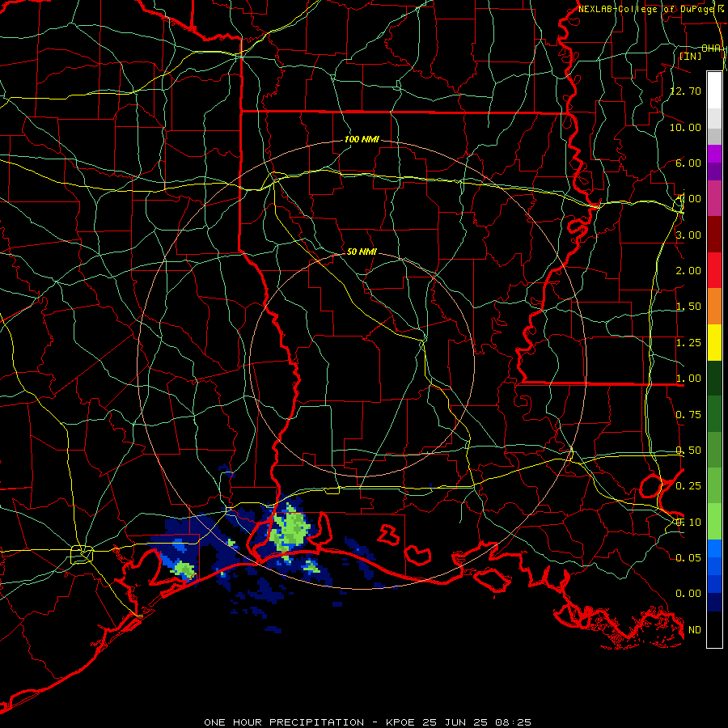728x728 pixels.
Task: Click the 6.00 legend value
Action: tap(688, 163)
